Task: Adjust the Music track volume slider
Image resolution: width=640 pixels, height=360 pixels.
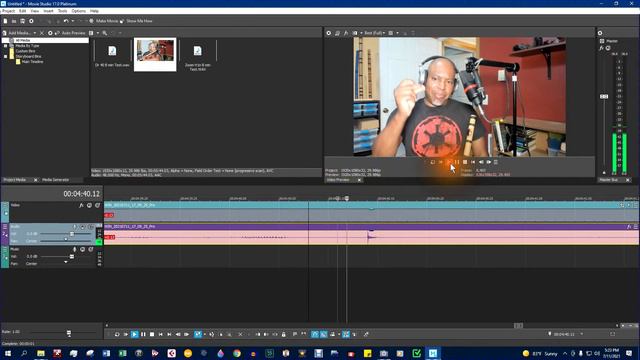Action: pyautogui.click(x=72, y=257)
